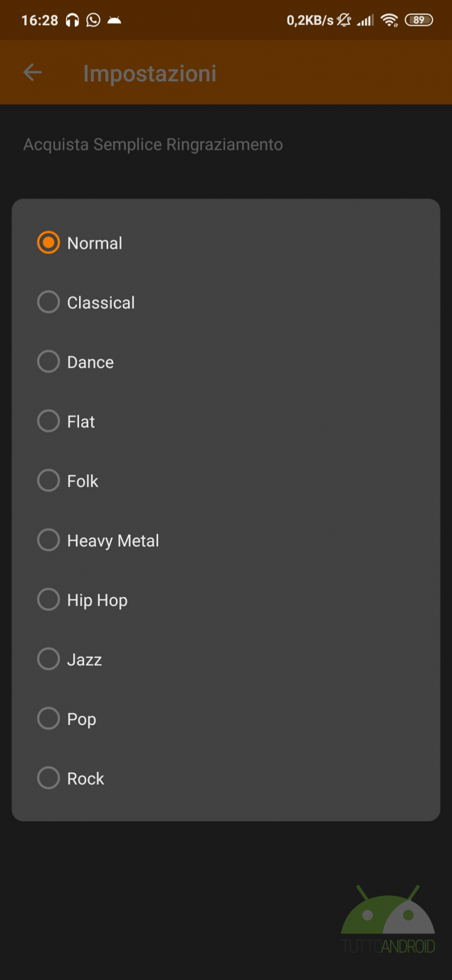Tap the WhatsApp notification icon
Image resolution: width=452 pixels, height=980 pixels.
(93, 20)
